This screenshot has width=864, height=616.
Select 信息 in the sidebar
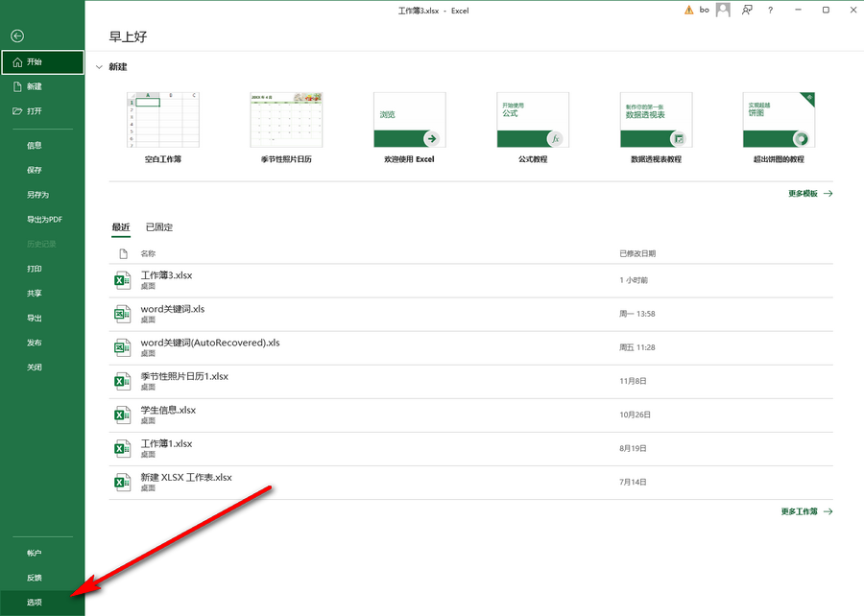[x=33, y=145]
